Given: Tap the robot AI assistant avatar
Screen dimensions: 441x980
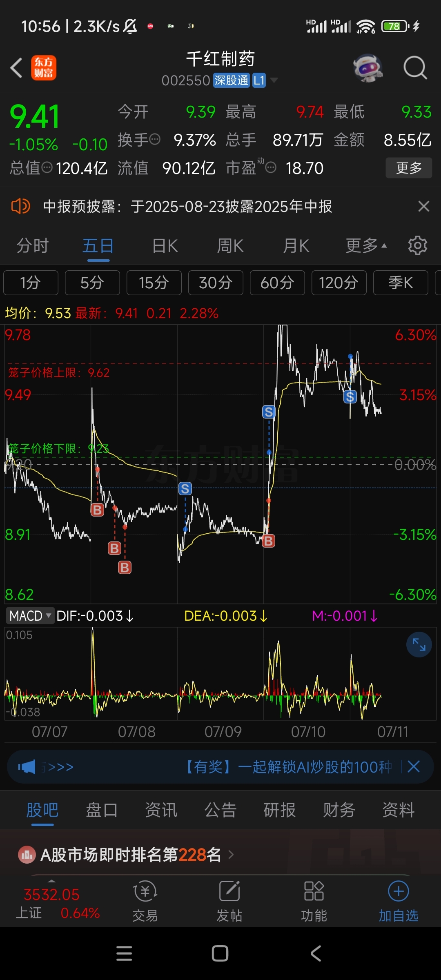Looking at the screenshot, I should click(x=368, y=68).
